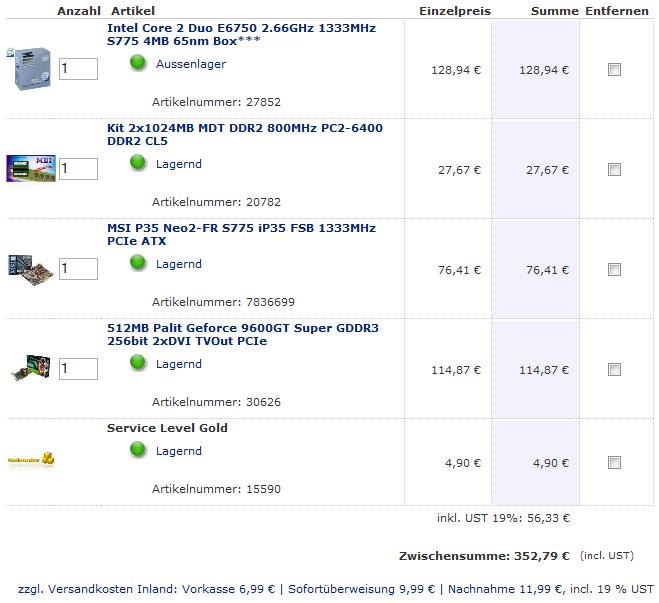Click Lagernd status of Service Level Gold
659x603 pixels.
tap(179, 451)
